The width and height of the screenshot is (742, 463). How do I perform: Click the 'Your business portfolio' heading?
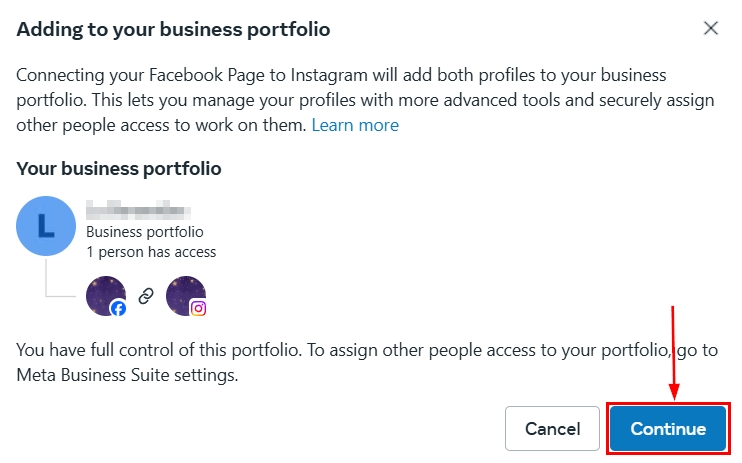point(119,168)
